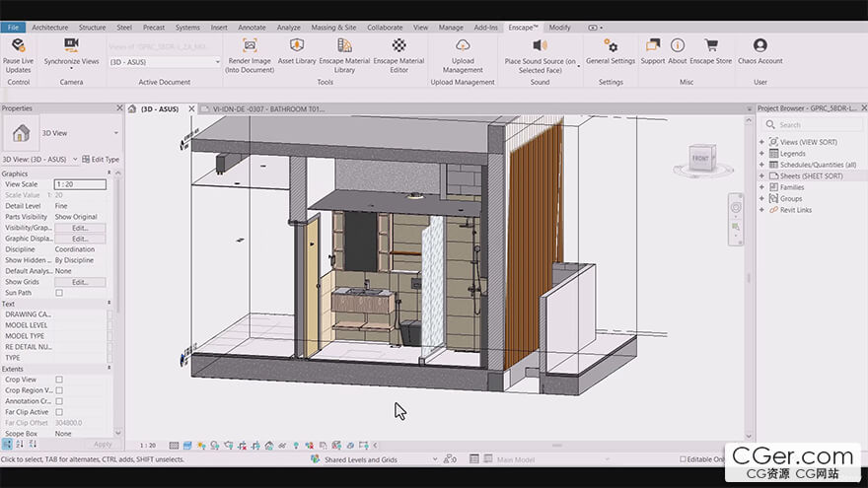Click the Edit Type button
868x488 pixels.
(x=101, y=159)
